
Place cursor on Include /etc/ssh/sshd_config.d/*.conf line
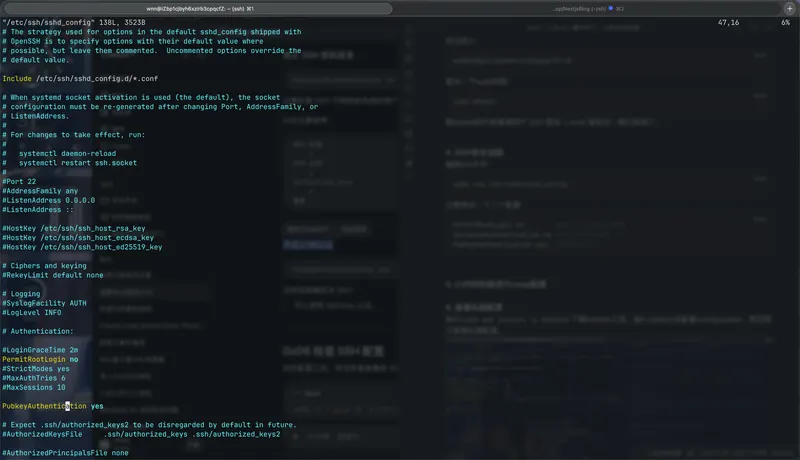tap(80, 79)
